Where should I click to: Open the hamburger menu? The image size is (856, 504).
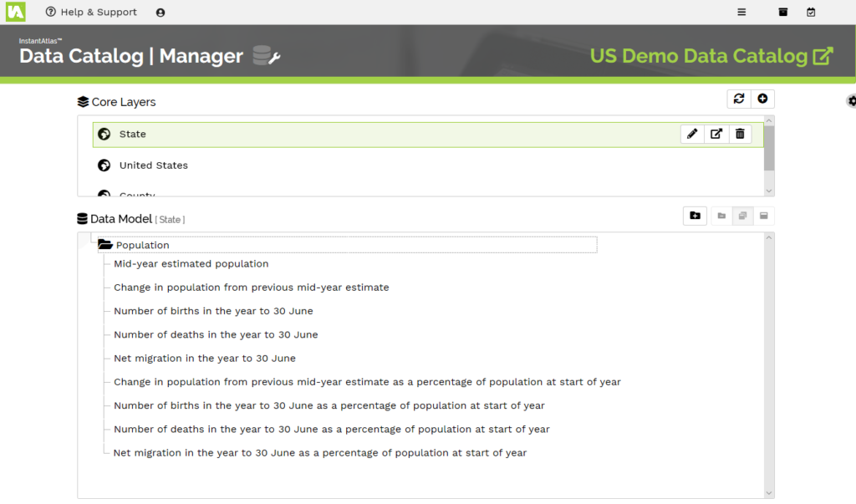(x=741, y=12)
